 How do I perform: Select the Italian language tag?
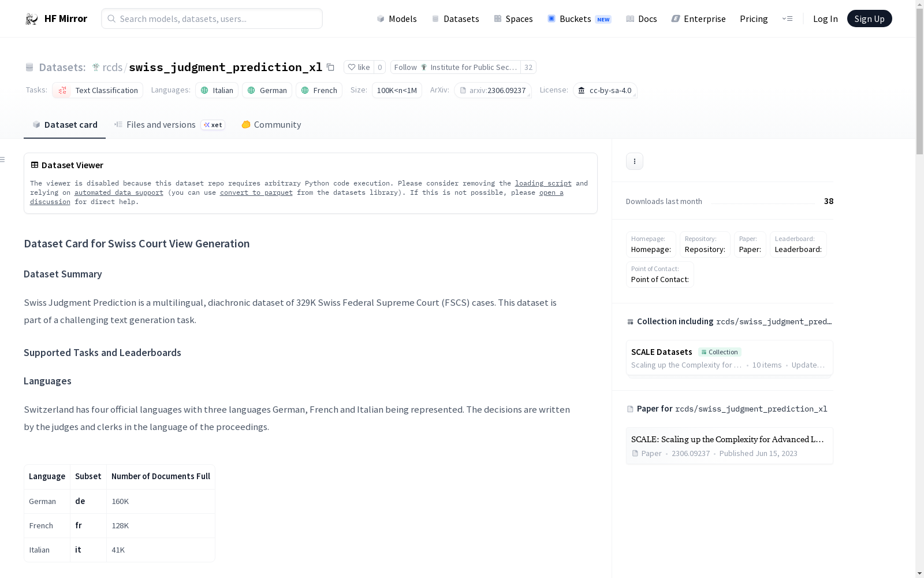(x=217, y=90)
